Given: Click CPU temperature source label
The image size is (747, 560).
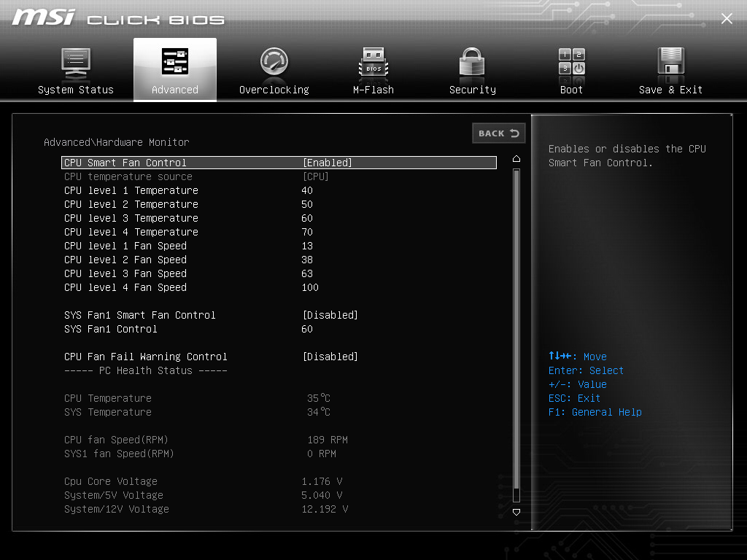Looking at the screenshot, I should 128,176.
